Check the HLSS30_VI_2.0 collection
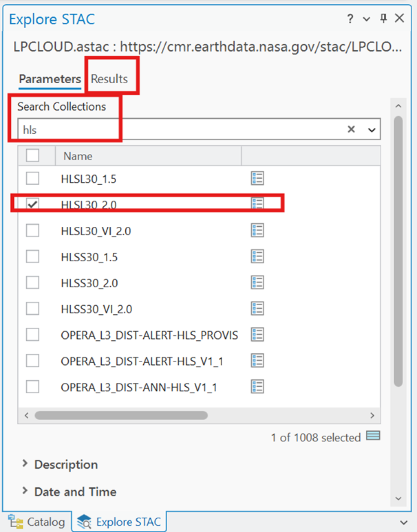The height and width of the screenshot is (532, 417). pos(33,309)
